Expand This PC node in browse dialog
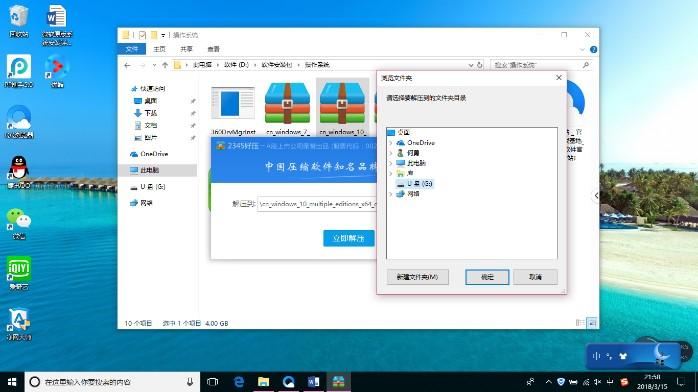698x392 pixels. (391, 163)
